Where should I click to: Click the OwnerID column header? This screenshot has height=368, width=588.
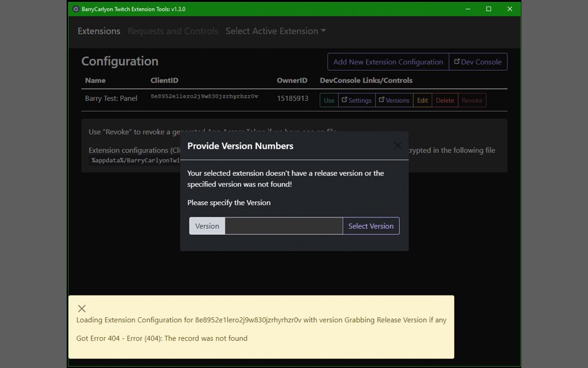click(292, 81)
